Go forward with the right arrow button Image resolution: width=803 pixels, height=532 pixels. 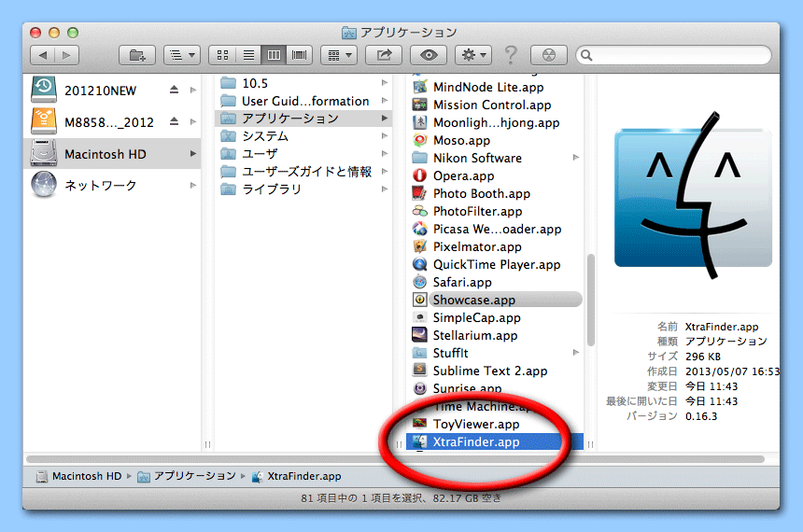[66, 55]
